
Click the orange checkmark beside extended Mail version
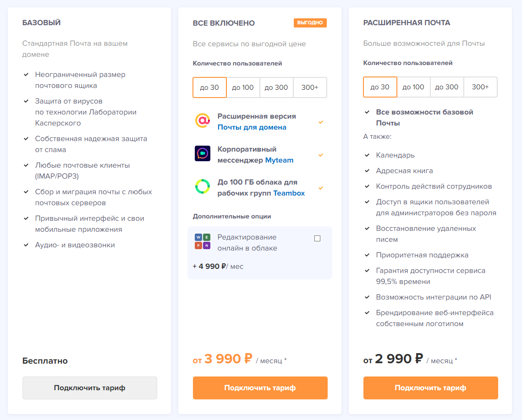pos(321,122)
